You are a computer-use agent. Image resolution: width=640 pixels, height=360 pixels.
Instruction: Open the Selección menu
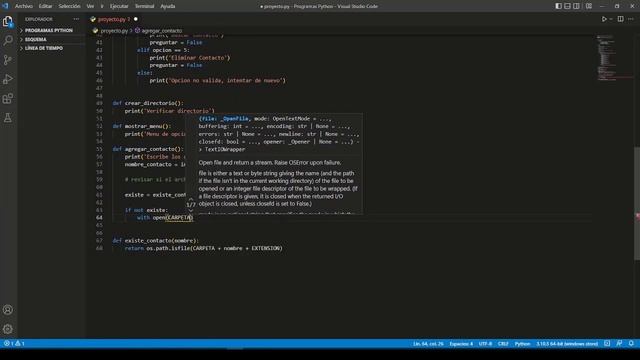click(69, 6)
